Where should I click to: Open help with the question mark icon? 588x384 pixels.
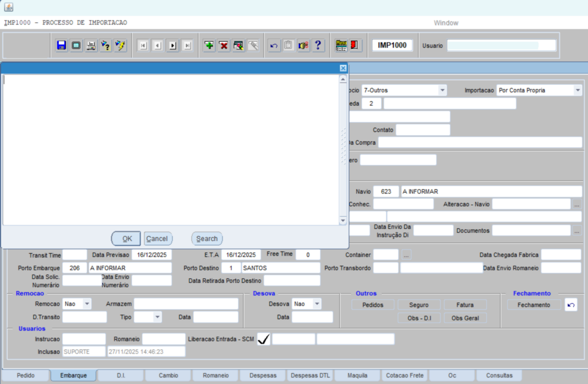click(x=318, y=45)
